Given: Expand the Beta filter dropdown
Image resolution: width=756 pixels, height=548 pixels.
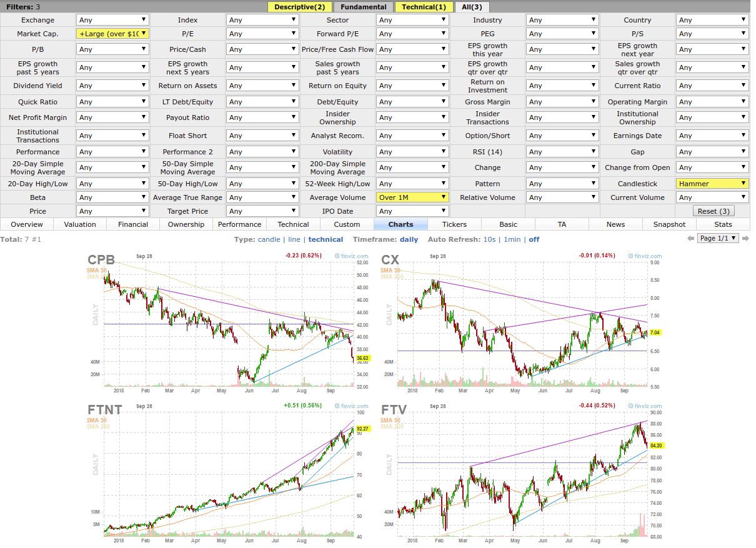Looking at the screenshot, I should (x=112, y=197).
